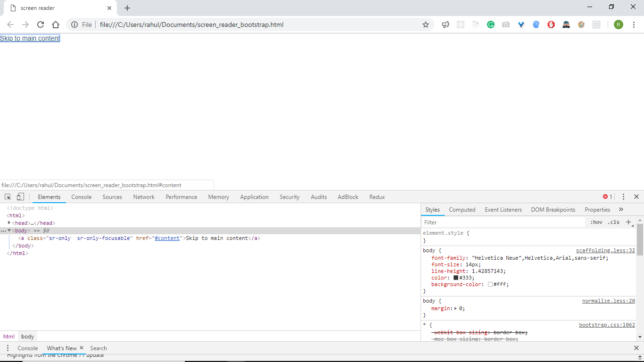Expand the head element node
644x362 pixels.
pos(9,223)
